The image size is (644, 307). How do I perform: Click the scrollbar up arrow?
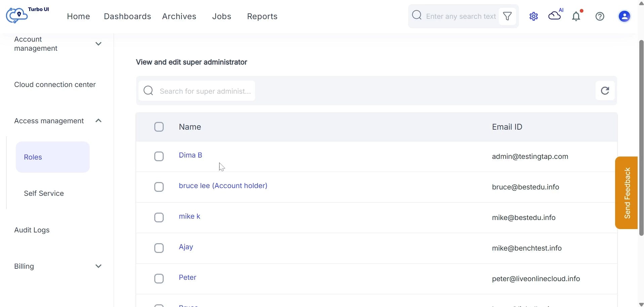pos(641,3)
